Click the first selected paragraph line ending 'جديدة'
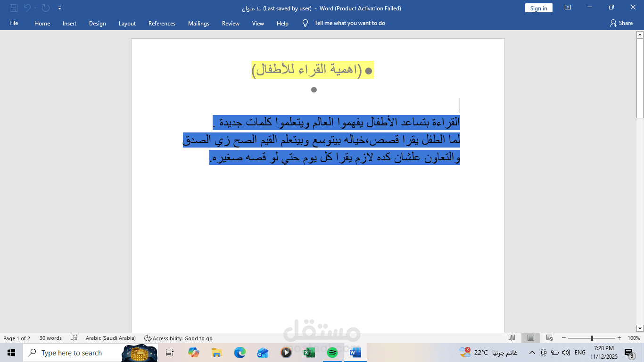The image size is (644, 362). pyautogui.click(x=336, y=123)
